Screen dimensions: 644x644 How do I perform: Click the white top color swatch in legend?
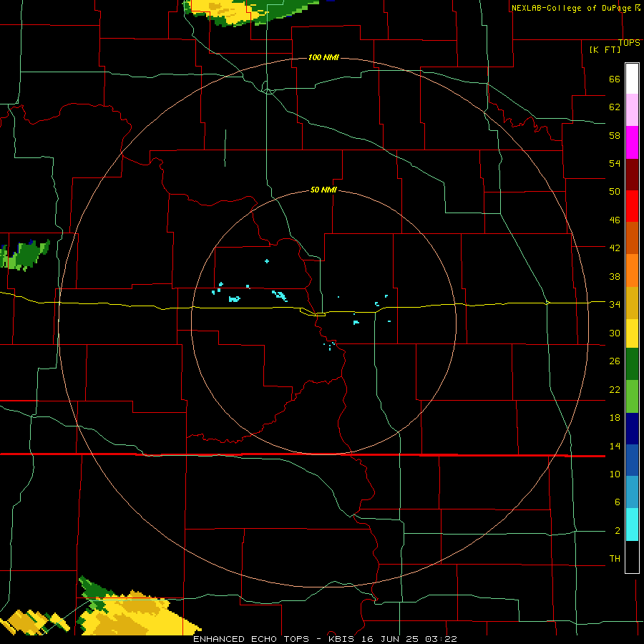632,79
